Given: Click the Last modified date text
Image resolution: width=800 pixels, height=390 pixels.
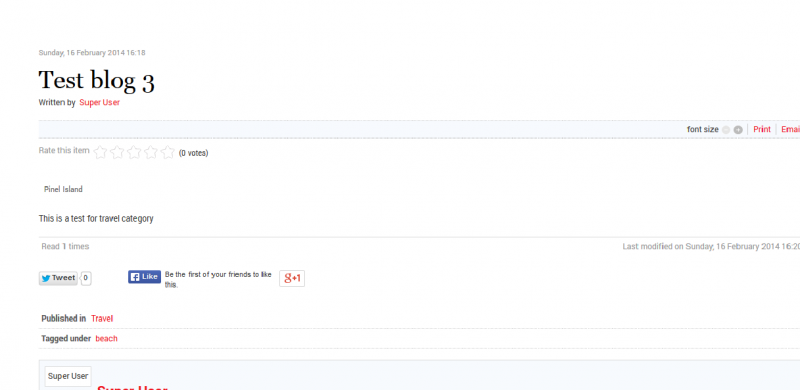Looking at the screenshot, I should [x=711, y=247].
